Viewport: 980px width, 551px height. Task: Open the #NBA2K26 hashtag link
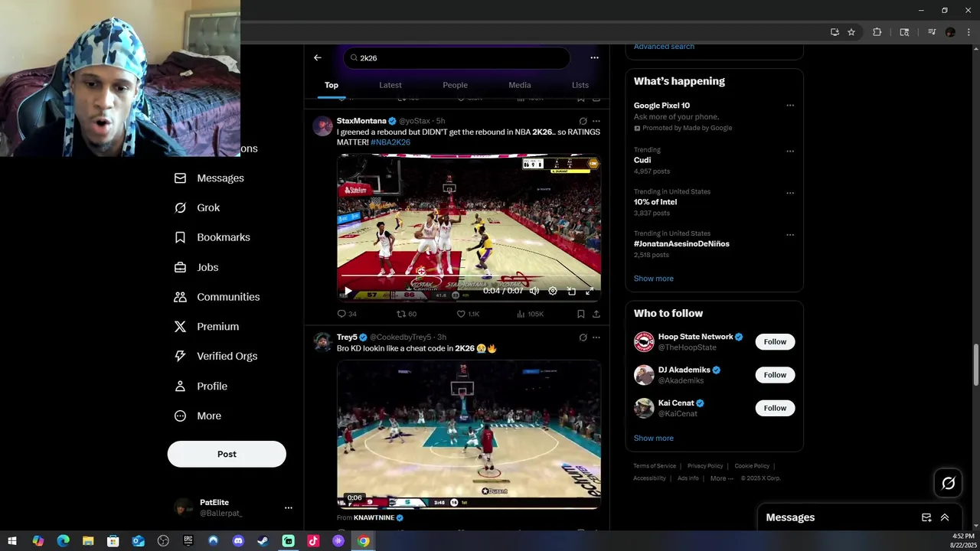click(390, 142)
